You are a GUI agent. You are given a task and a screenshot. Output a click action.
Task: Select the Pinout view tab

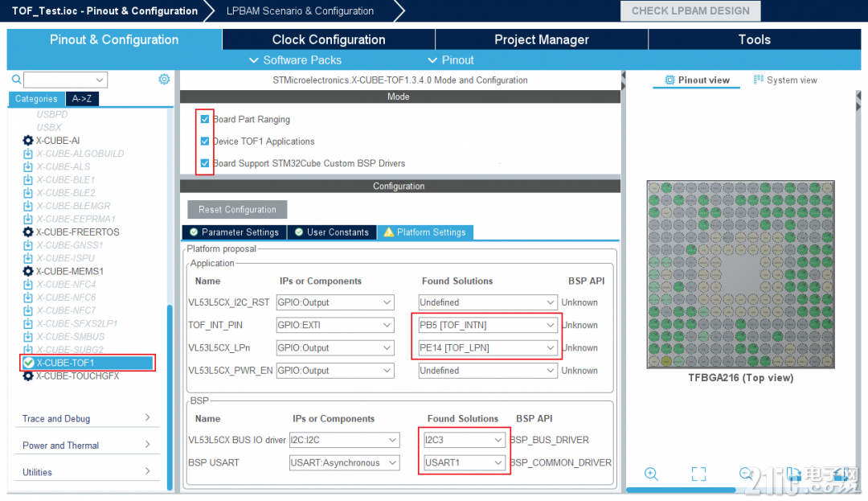tap(697, 80)
